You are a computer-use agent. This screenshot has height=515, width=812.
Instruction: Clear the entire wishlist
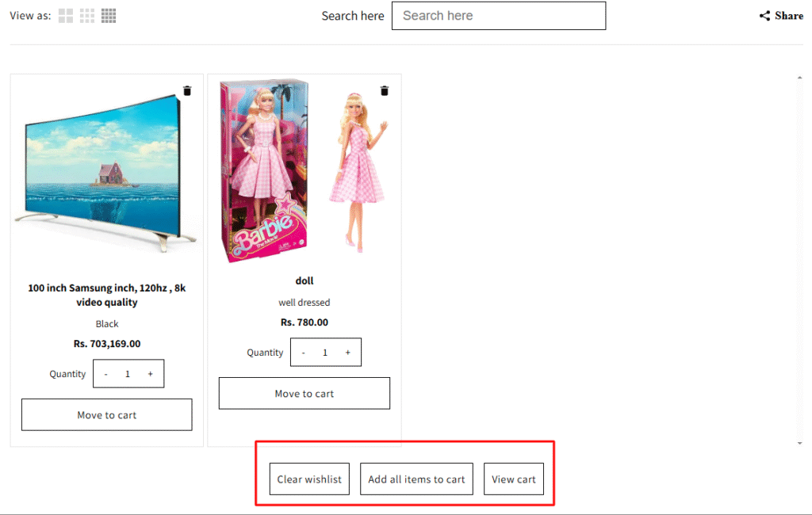310,479
